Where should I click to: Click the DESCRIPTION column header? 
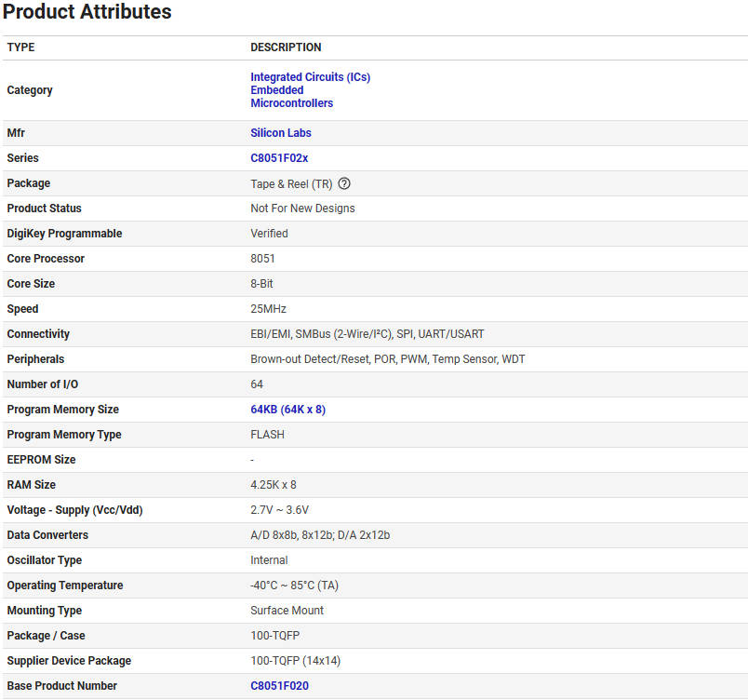click(286, 47)
